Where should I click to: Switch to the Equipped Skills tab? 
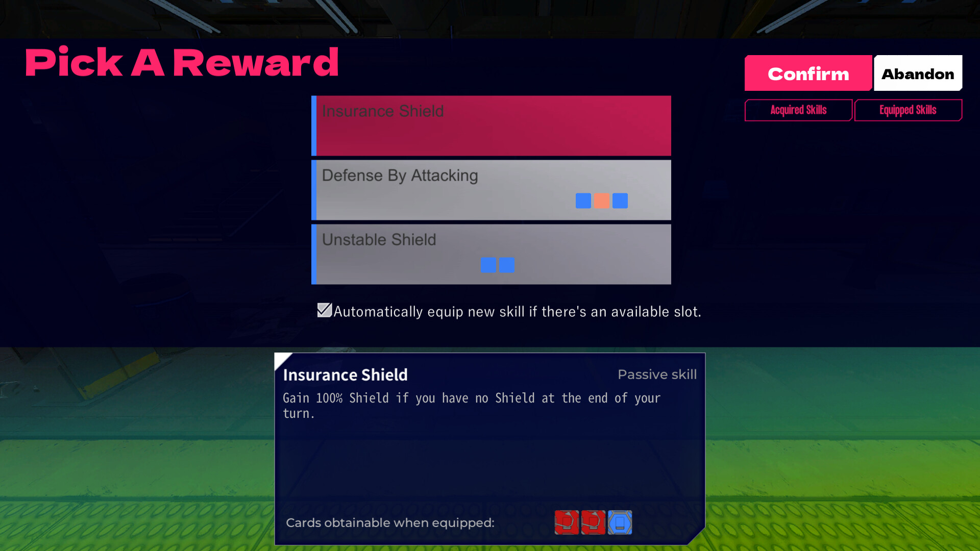[909, 110]
